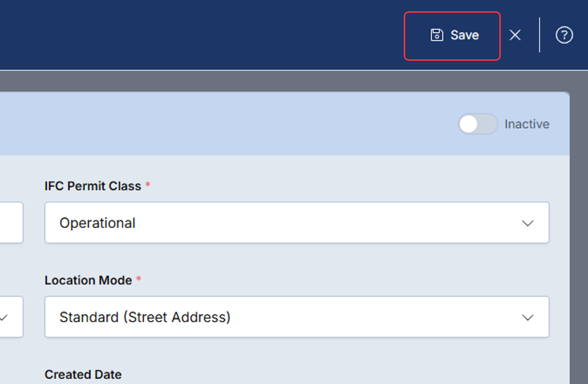Screen dimensions: 588x384
Task: Toggle the Inactive switch on
Action: 478,124
